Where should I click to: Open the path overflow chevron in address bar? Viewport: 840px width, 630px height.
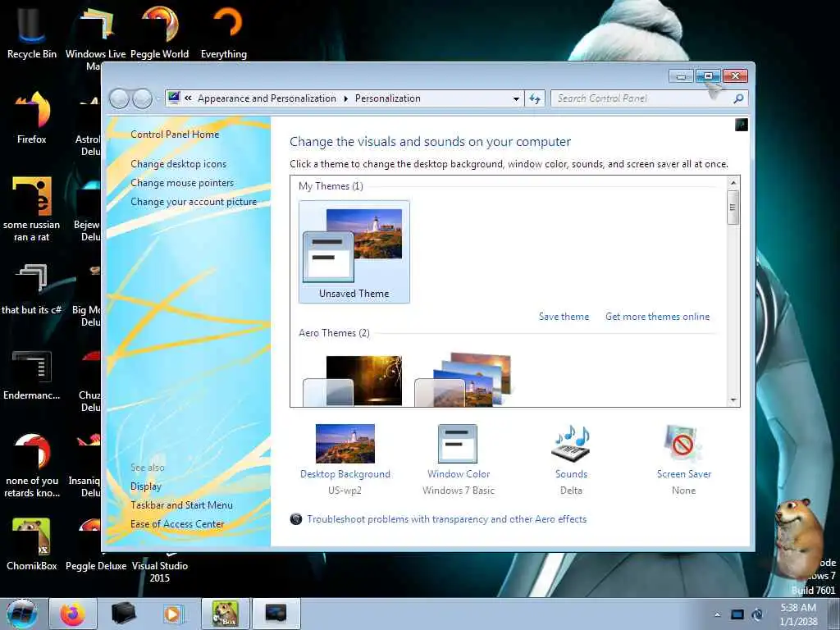click(188, 98)
